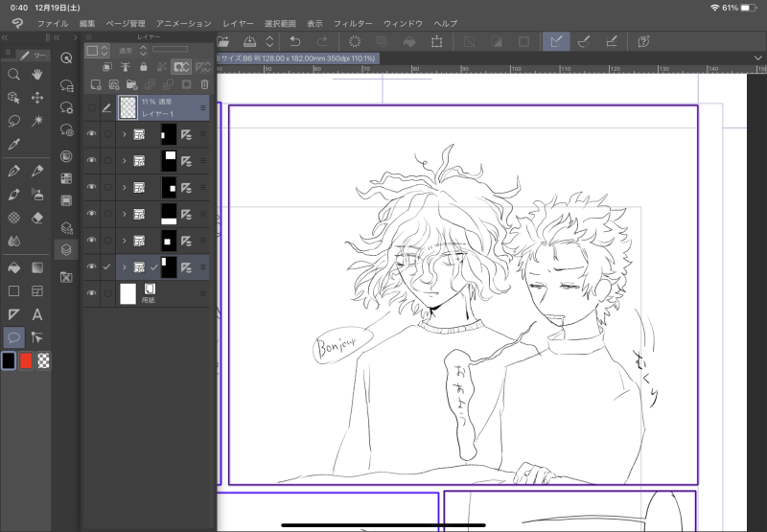Select the Auto select magic wand
The height and width of the screenshot is (532, 767).
pyautogui.click(x=37, y=121)
